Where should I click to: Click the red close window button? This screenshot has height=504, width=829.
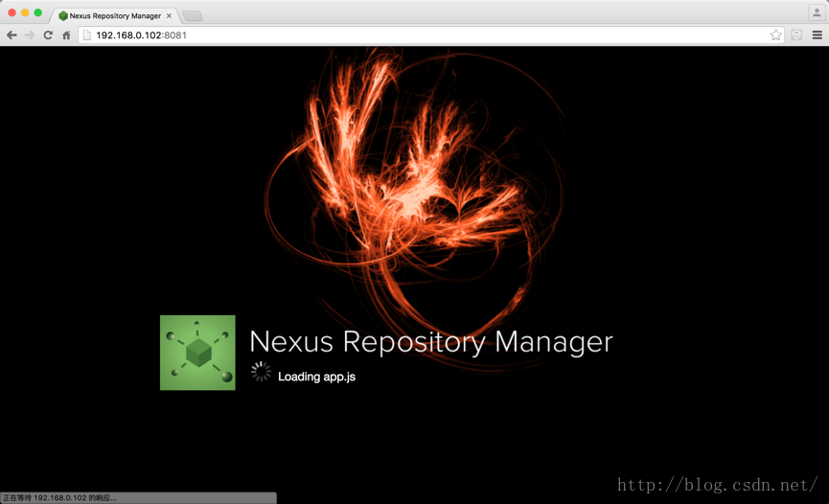click(x=12, y=12)
